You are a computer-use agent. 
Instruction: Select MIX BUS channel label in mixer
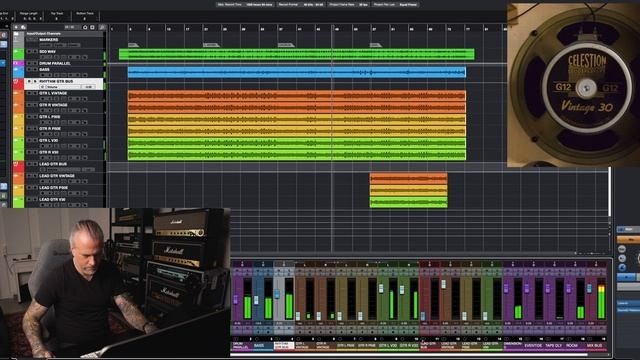tap(595, 346)
